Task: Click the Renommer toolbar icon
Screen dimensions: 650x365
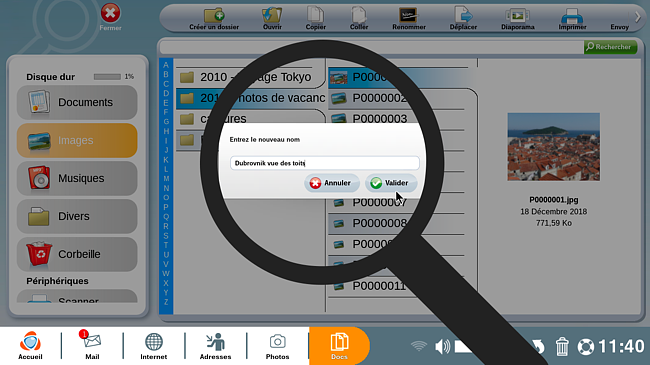Action: click(408, 15)
